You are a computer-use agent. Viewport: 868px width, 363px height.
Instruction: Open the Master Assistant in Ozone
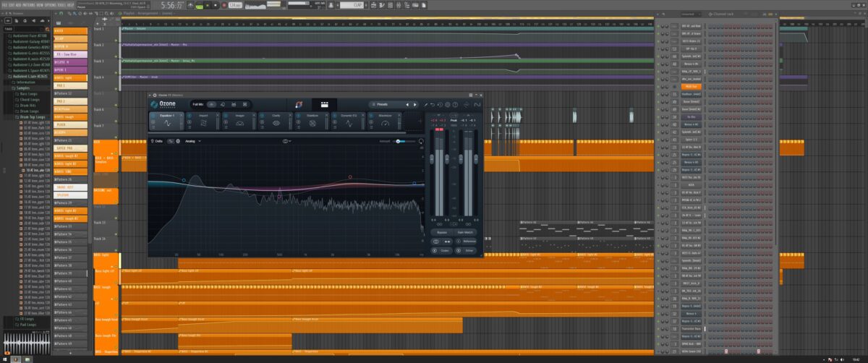299,104
